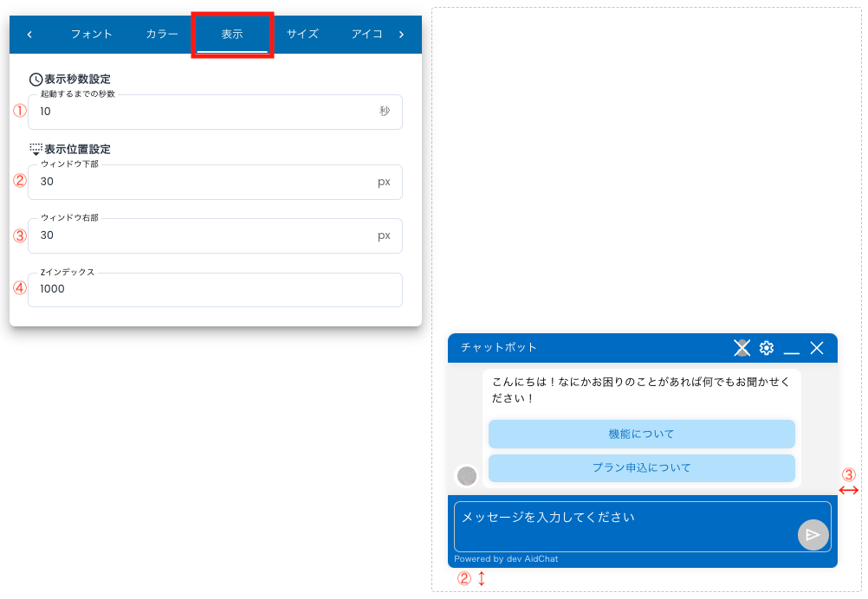Click the avatar circle next to chatbot replies

(466, 475)
